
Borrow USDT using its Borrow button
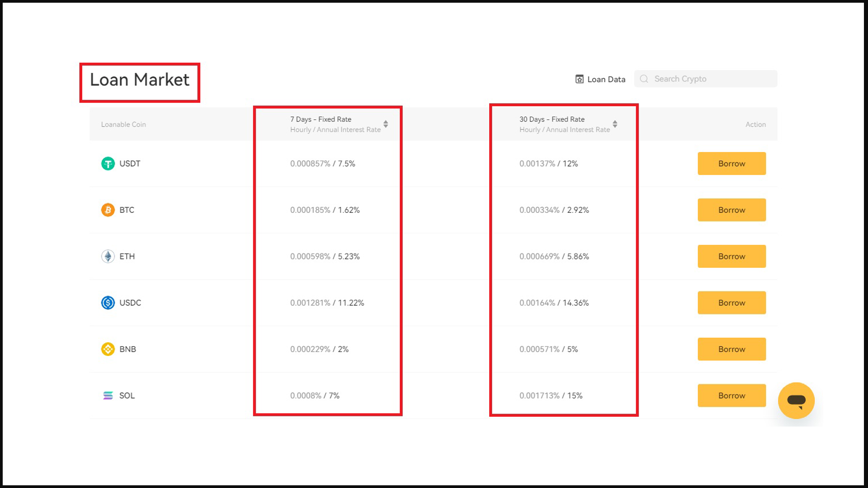pos(731,164)
